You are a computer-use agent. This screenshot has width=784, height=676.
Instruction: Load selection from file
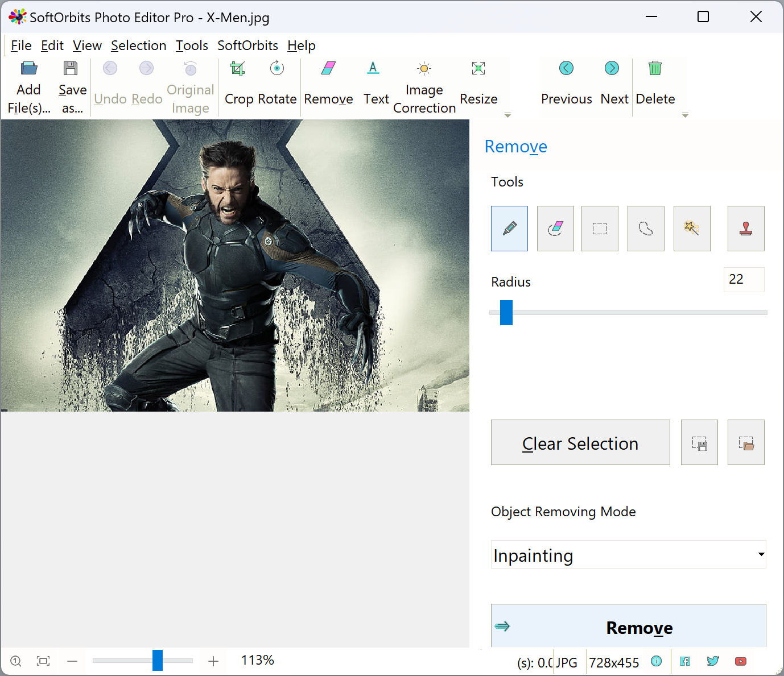746,442
